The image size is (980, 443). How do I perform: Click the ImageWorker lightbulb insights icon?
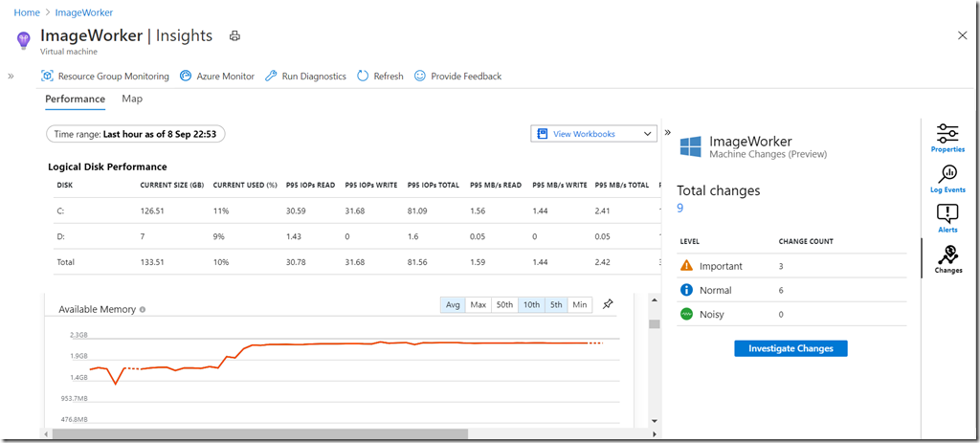tap(23, 40)
